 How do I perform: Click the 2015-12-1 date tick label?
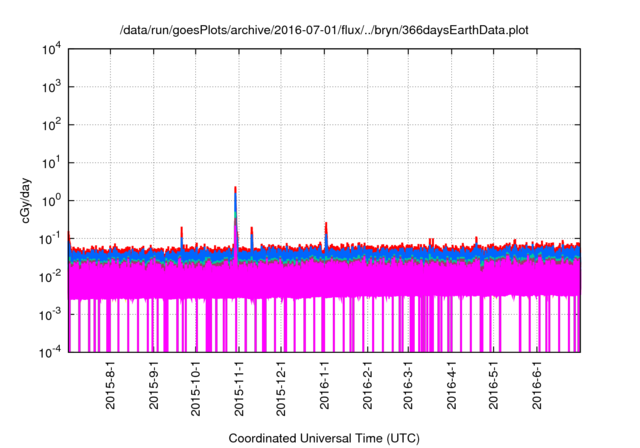click(281, 388)
